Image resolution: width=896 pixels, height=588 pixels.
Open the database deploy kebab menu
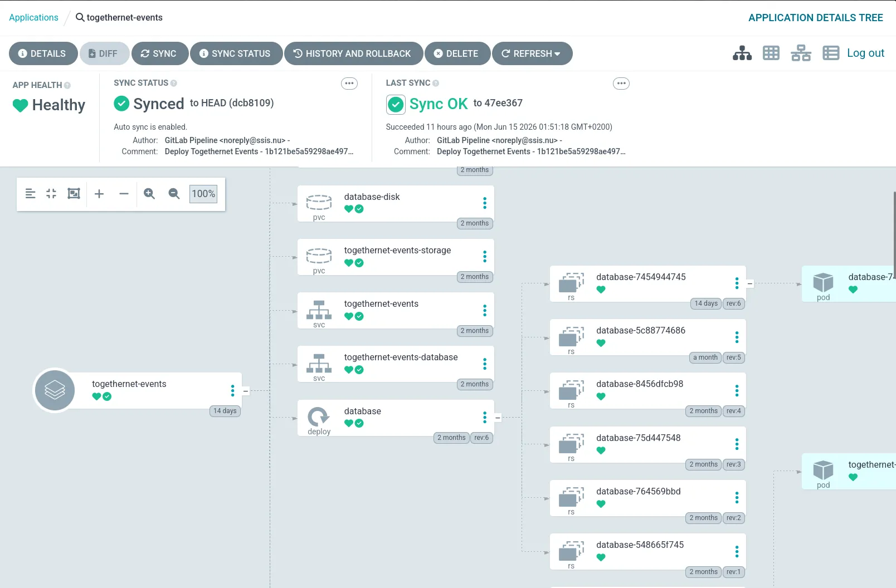(x=485, y=417)
